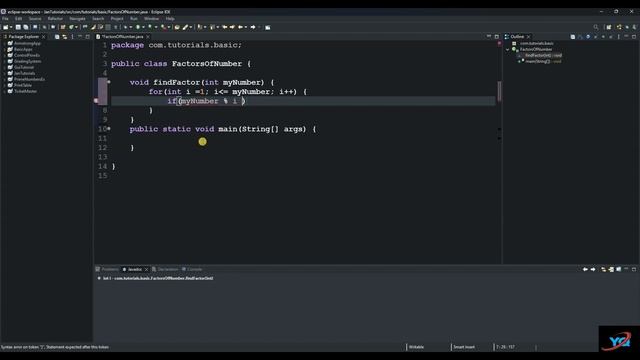Close the FactorsOfNumber.java editor tab
The height and width of the screenshot is (360, 640).
coord(148,37)
